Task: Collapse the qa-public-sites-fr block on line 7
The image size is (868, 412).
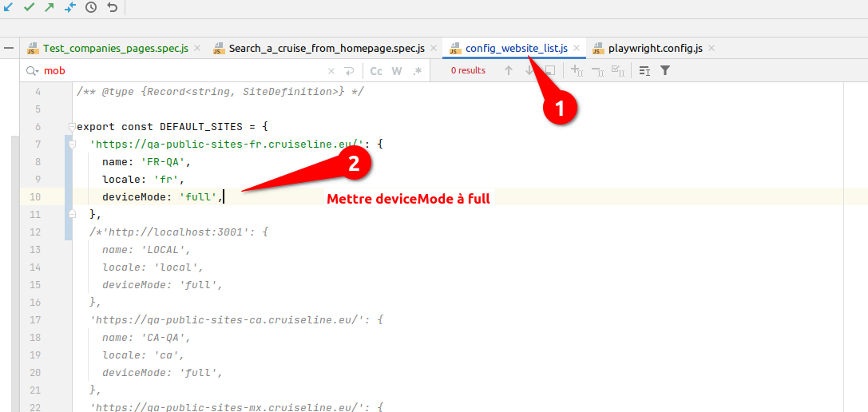Action: 71,145
